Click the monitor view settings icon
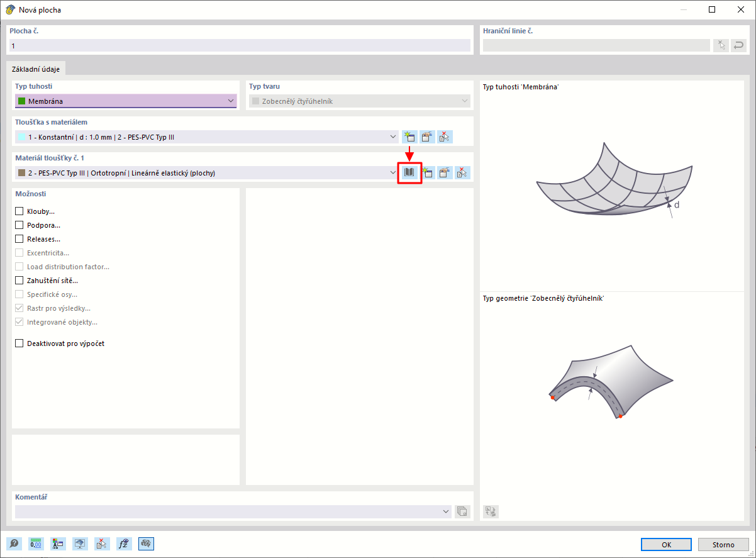756x558 pixels. coord(80,544)
